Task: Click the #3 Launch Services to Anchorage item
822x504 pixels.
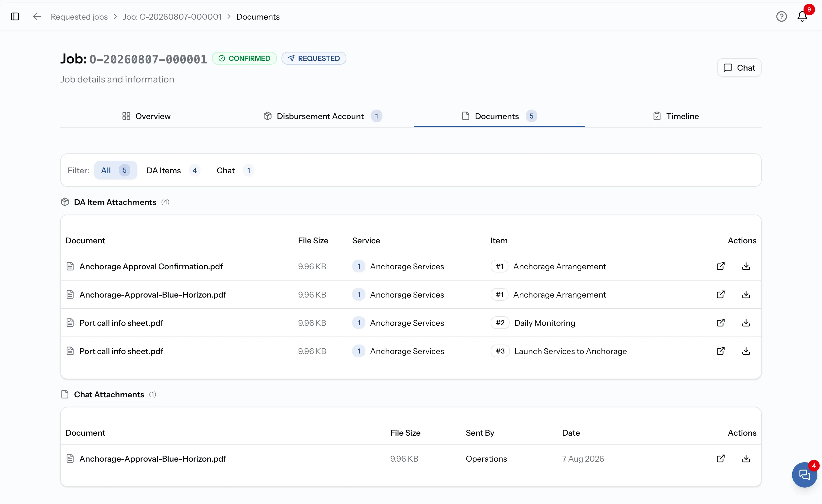Action: (x=559, y=351)
